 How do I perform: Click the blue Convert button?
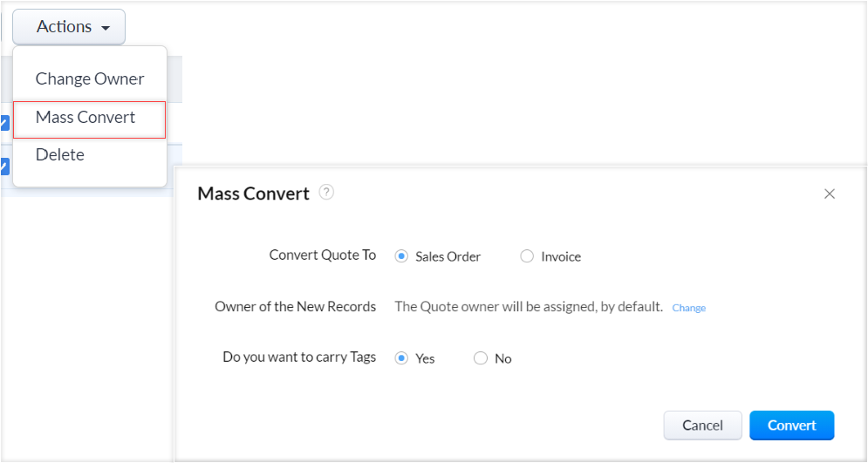point(791,426)
